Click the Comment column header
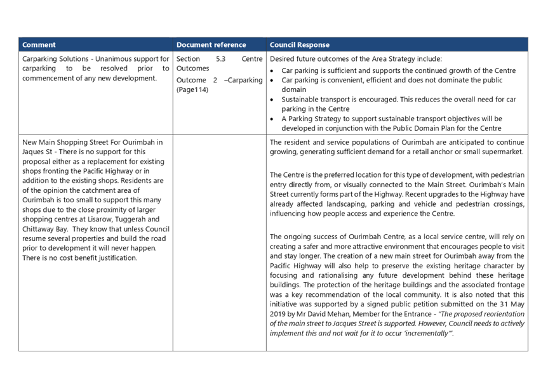Screen dimensions: 555x392 [x=38, y=45]
